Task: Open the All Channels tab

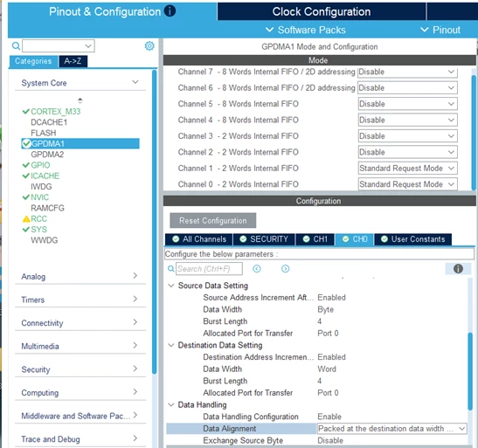Action: [x=198, y=239]
